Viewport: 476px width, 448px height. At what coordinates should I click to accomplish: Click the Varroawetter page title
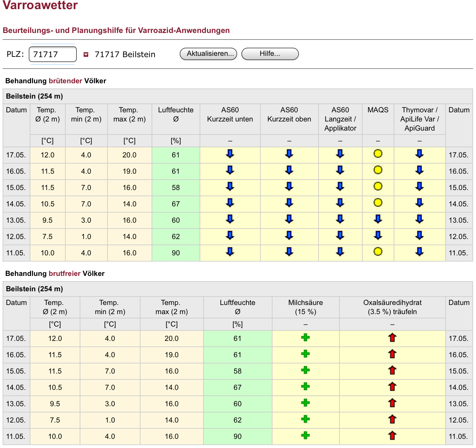(x=40, y=6)
